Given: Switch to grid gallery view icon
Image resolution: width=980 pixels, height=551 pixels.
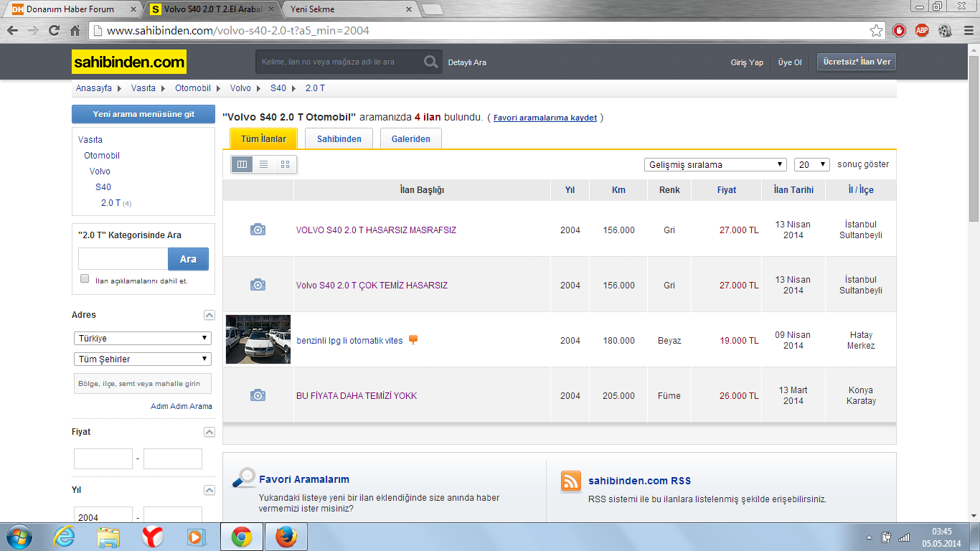Looking at the screenshot, I should point(285,164).
